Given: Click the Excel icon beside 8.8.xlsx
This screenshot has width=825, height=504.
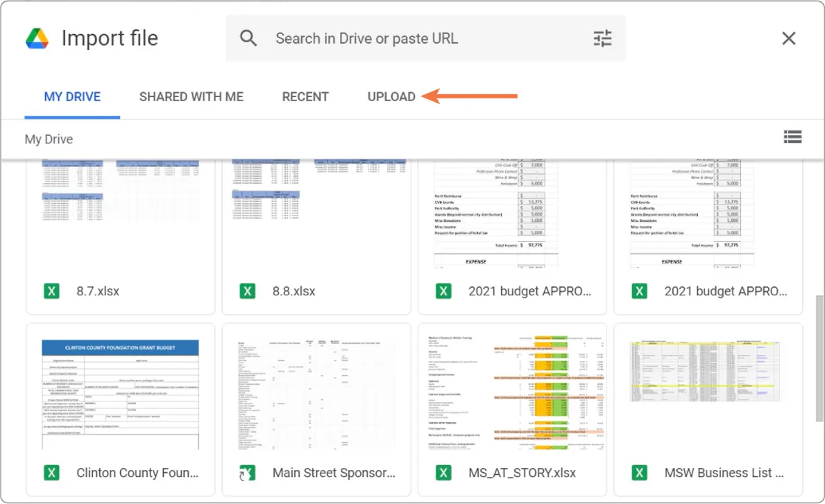Looking at the screenshot, I should 247,290.
